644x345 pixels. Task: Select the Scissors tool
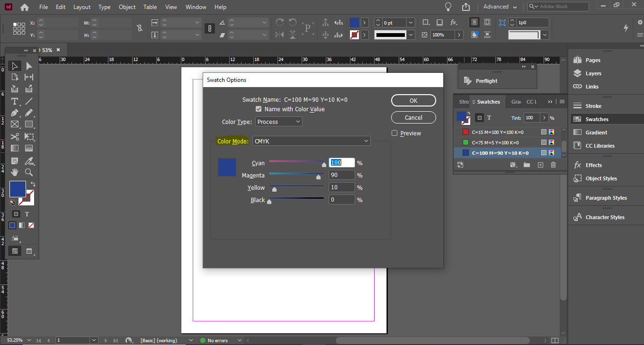(15, 137)
